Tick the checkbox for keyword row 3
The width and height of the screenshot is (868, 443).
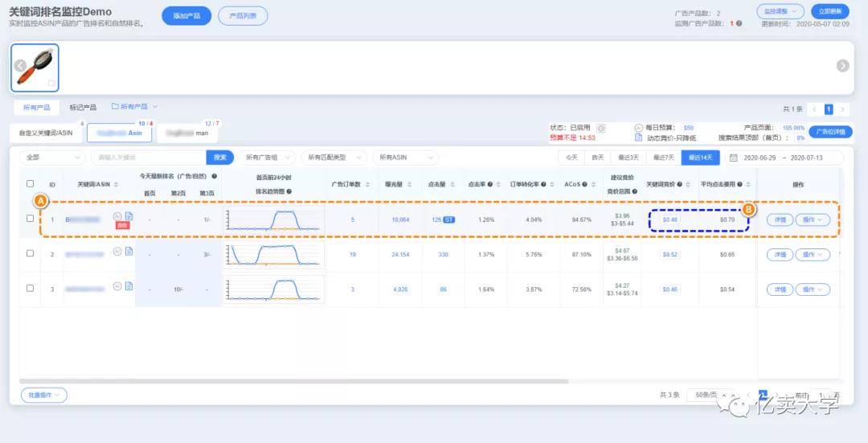[30, 288]
